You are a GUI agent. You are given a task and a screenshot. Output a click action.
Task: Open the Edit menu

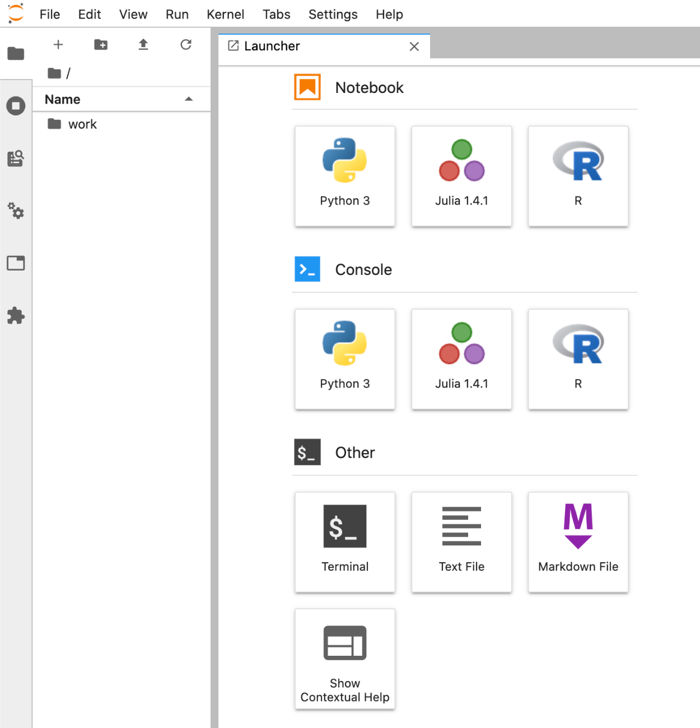coord(90,15)
